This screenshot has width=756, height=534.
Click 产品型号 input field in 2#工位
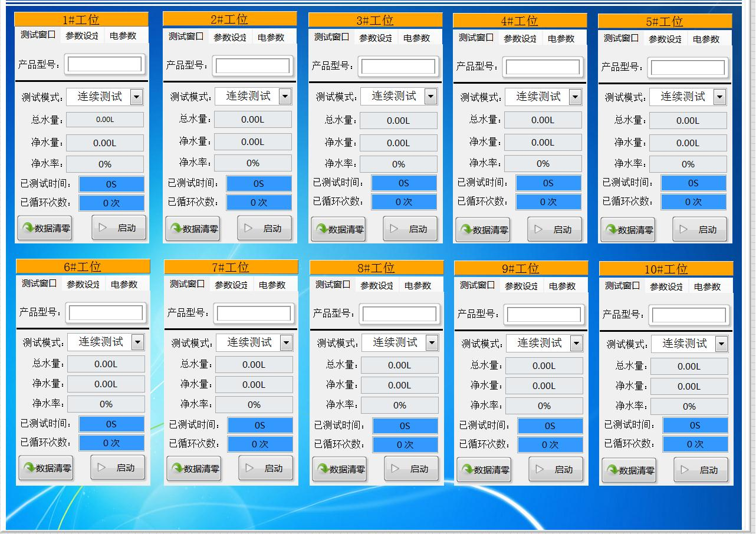point(252,65)
